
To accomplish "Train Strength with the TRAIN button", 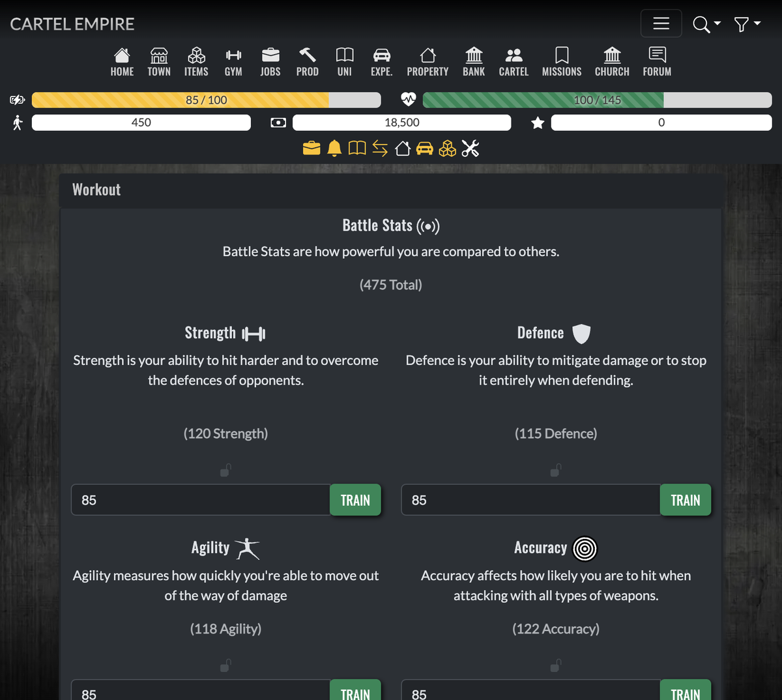I will 355,500.
